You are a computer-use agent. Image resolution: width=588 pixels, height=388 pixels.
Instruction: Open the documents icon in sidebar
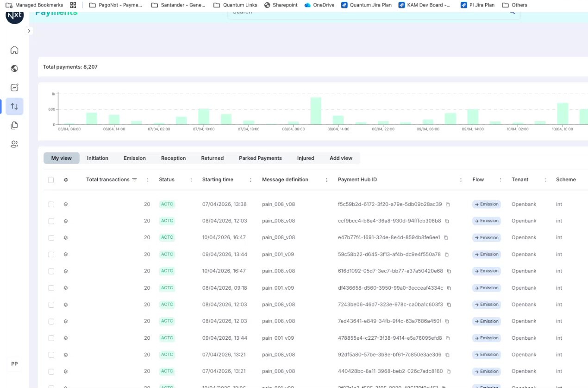(x=14, y=125)
